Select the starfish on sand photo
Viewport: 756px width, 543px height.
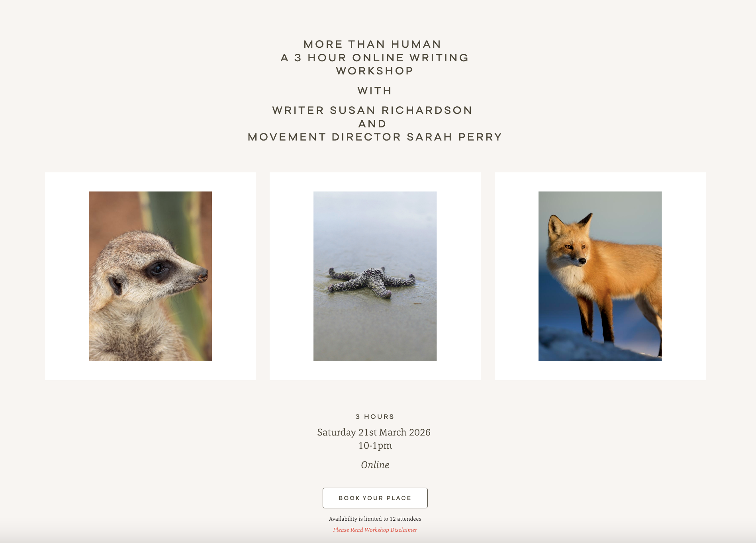[375, 276]
